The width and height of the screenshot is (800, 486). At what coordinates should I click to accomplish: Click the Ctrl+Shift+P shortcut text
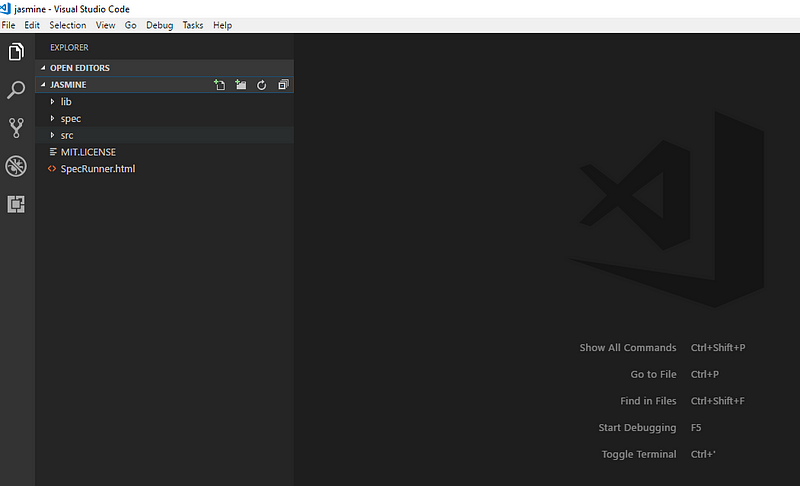[x=718, y=348]
